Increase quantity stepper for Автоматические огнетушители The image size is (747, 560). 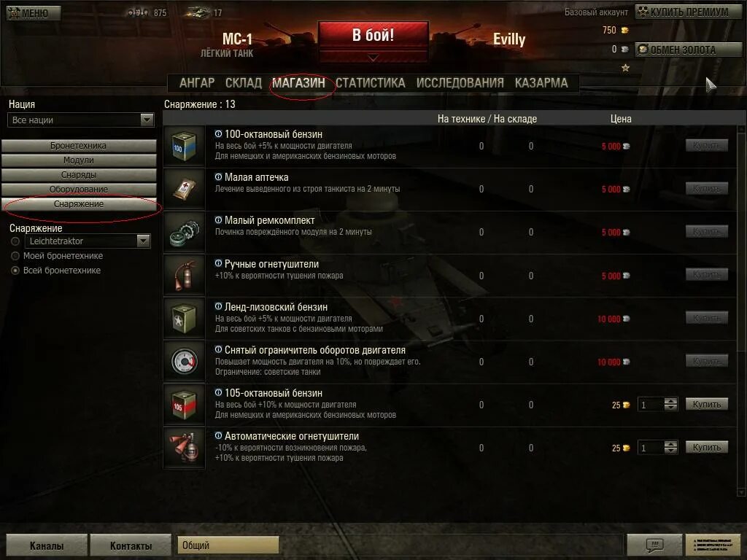pos(671,444)
